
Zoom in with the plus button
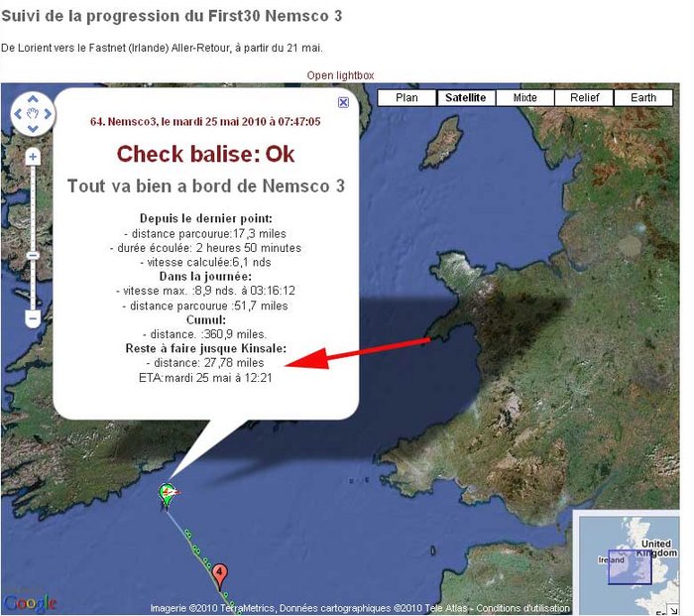pyautogui.click(x=33, y=157)
